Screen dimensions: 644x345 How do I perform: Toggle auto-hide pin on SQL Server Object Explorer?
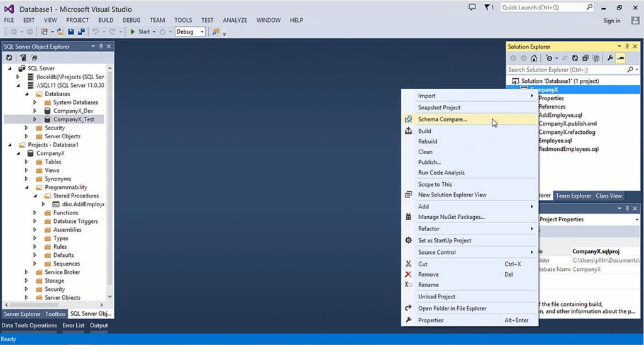(101, 47)
